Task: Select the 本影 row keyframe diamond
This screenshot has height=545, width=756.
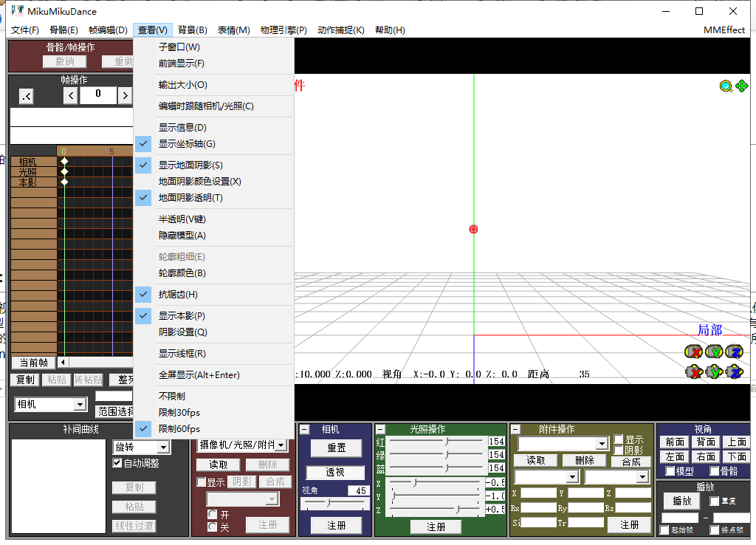Action: click(x=64, y=182)
